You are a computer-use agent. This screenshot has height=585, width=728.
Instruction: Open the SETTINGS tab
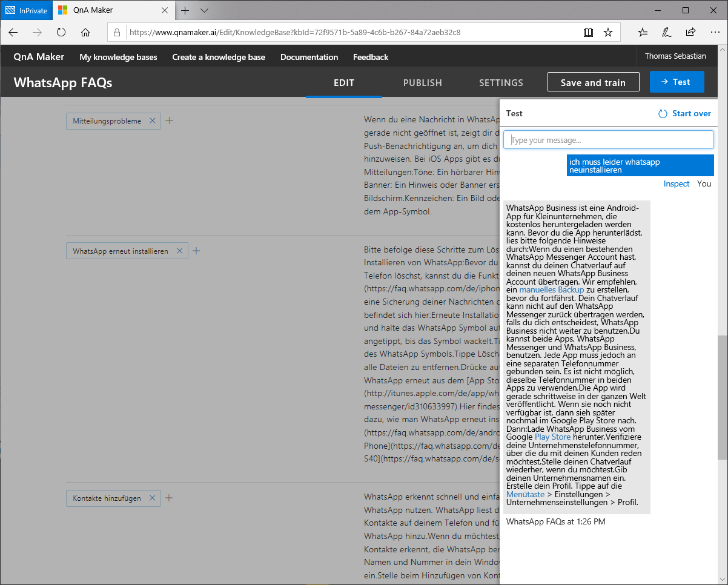click(501, 83)
